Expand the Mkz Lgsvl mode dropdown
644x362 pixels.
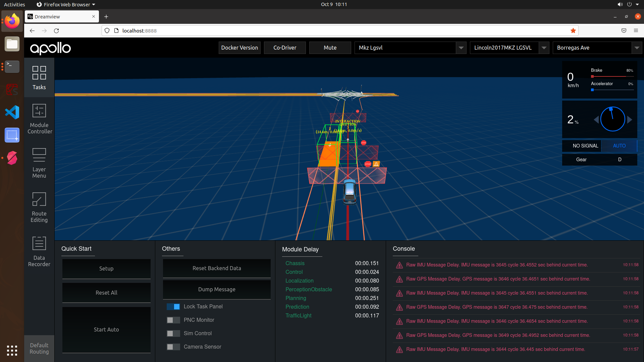(461, 48)
